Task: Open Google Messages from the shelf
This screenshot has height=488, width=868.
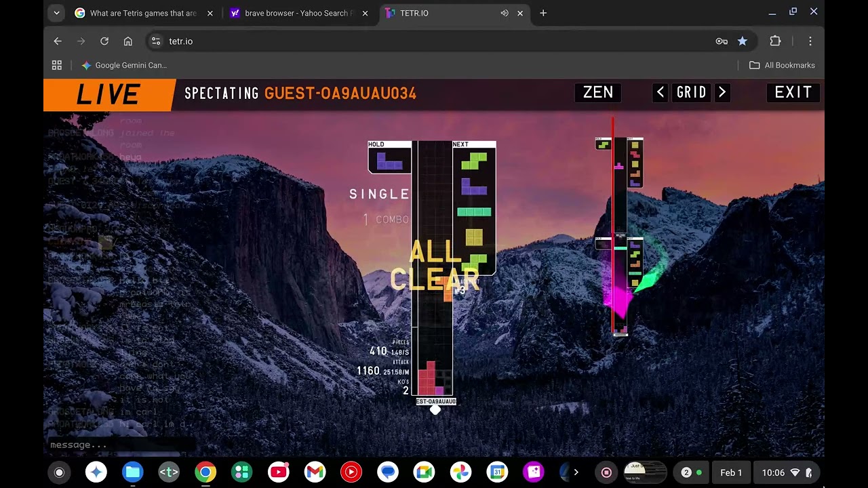Action: [x=388, y=472]
